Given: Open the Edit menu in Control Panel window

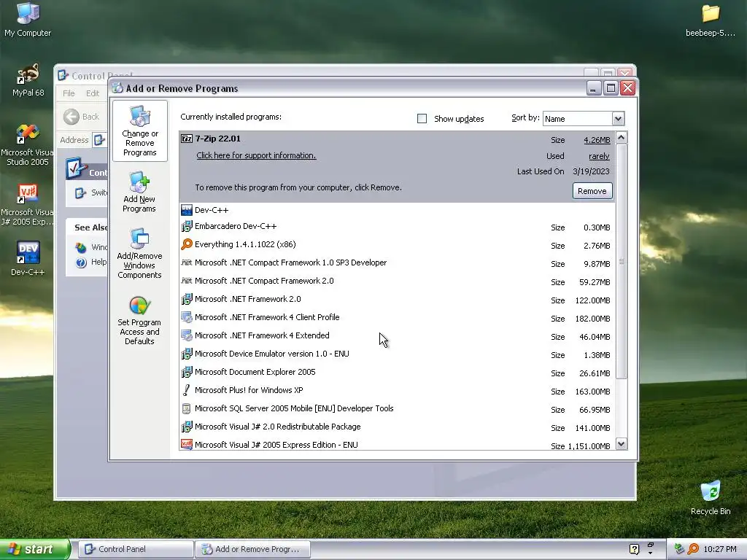Looking at the screenshot, I should click(93, 93).
